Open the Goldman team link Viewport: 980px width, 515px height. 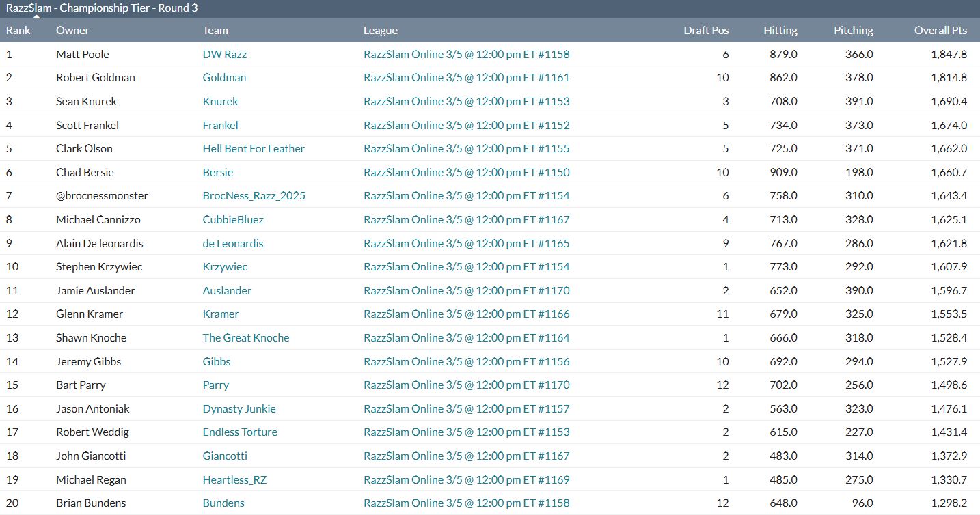(x=224, y=78)
